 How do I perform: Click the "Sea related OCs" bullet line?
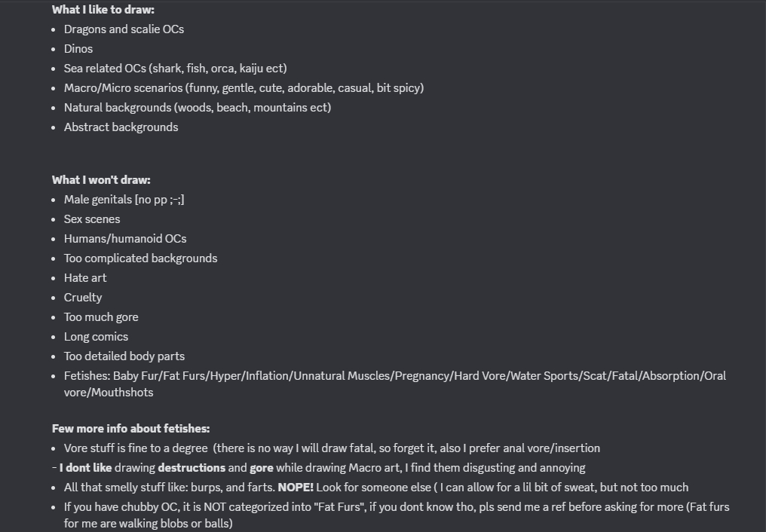pos(175,69)
